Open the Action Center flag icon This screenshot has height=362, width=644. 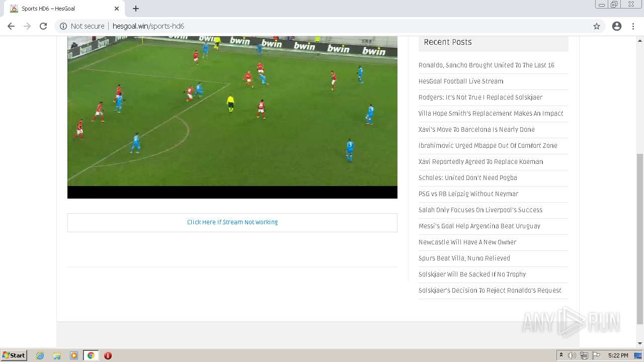[x=596, y=355]
